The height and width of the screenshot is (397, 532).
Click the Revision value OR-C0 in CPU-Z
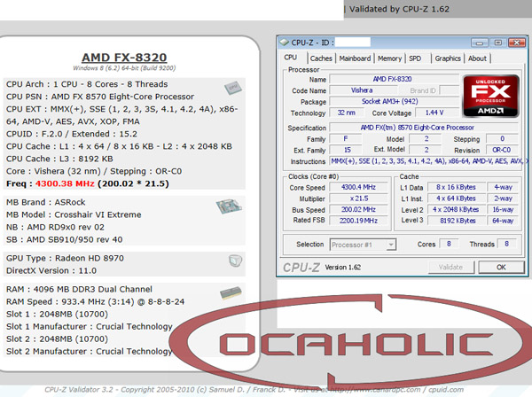tap(502, 150)
